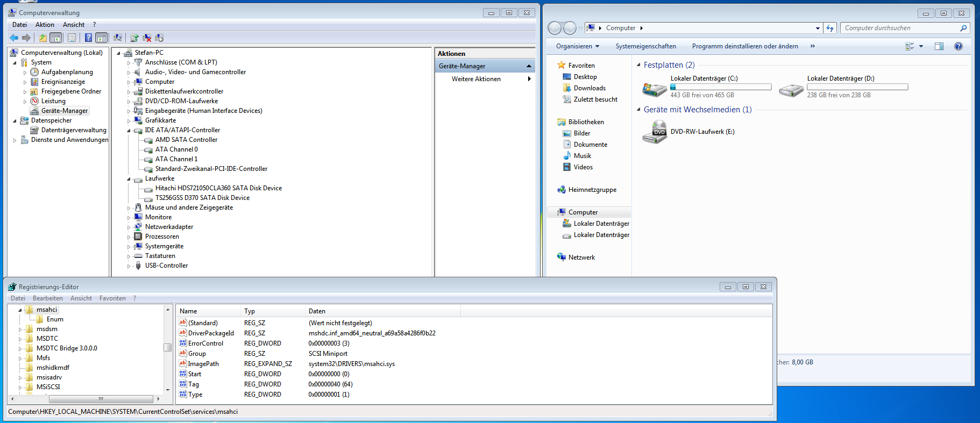
Task: Expand the Grafikkarte device node
Action: click(129, 121)
